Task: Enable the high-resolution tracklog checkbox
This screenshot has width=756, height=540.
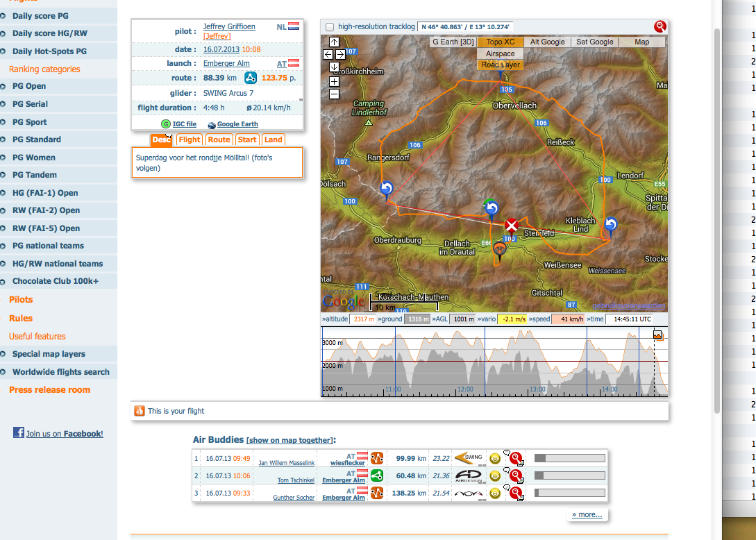Action: point(330,27)
